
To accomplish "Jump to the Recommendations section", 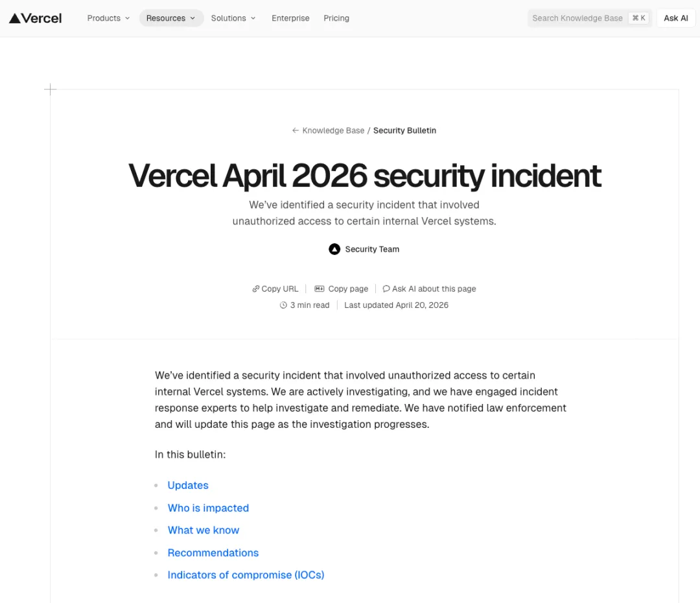I will pyautogui.click(x=213, y=553).
